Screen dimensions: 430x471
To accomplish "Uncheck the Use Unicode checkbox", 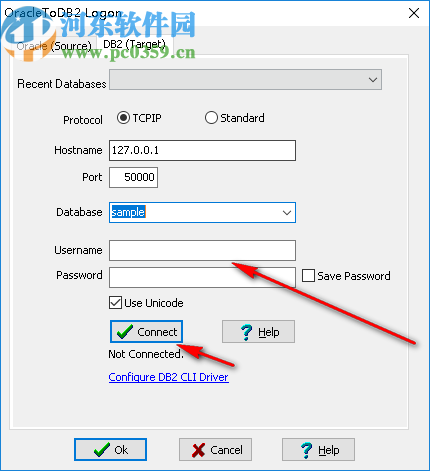I will (115, 303).
